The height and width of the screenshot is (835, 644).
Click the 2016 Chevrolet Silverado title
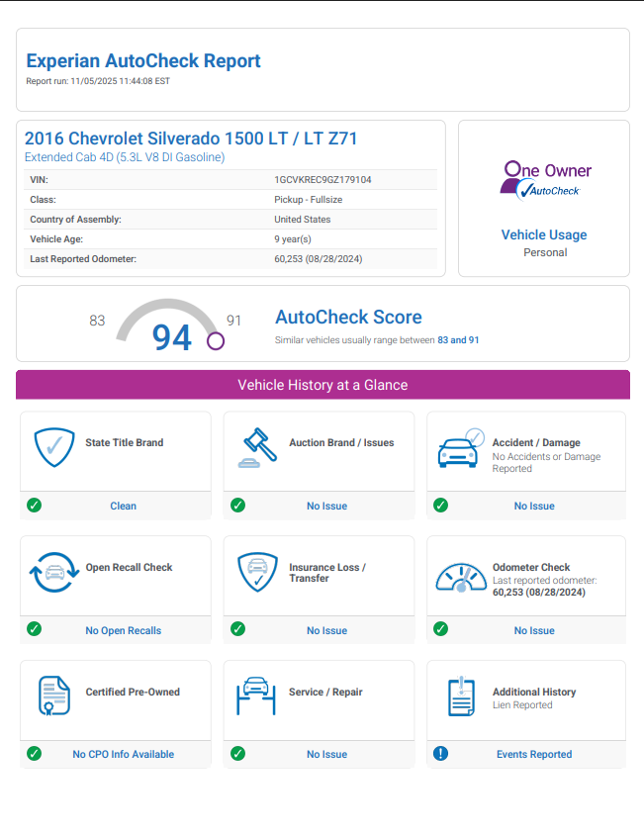pos(191,139)
